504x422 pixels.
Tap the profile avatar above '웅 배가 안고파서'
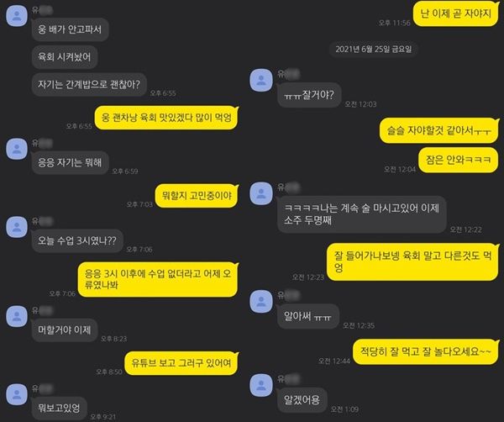coord(17,15)
